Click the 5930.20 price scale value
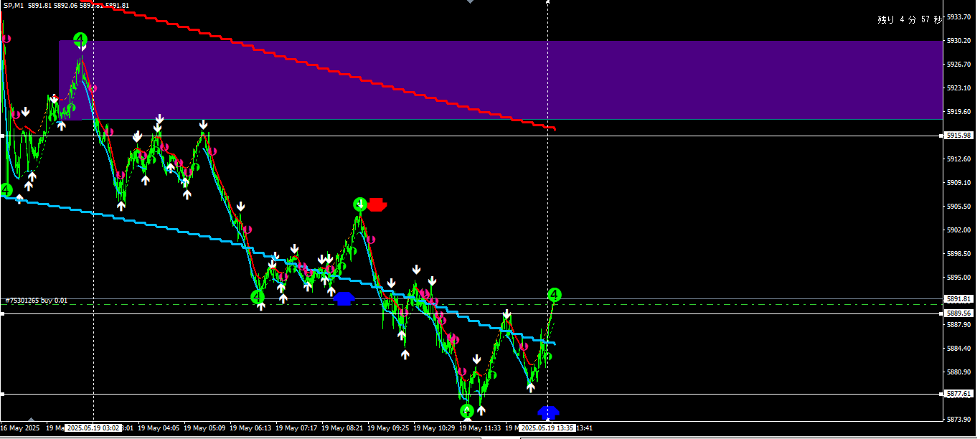This screenshot has height=439, width=980. (x=960, y=41)
